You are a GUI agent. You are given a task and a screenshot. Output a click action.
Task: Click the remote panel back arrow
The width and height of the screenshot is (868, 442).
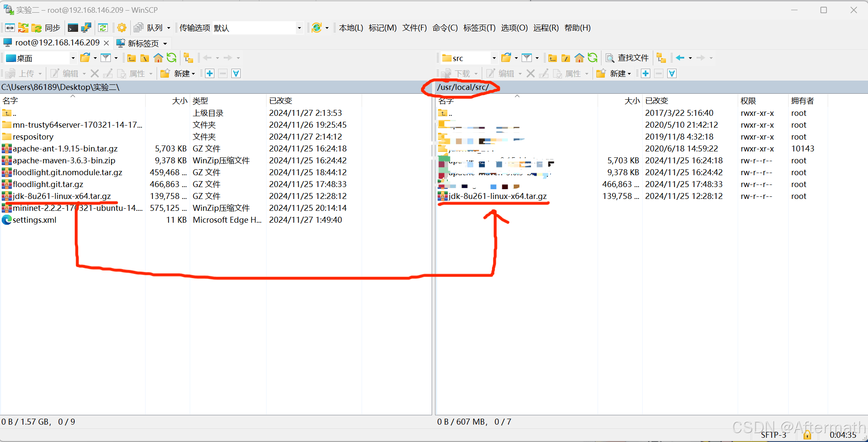pyautogui.click(x=680, y=58)
